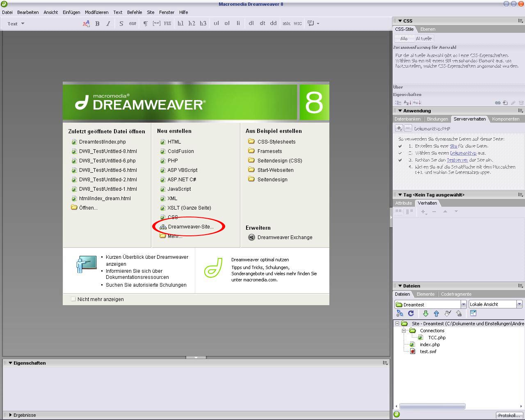Toggle the 'Nicht mehr anzeigen' checkbox
The height and width of the screenshot is (420, 525).
tap(73, 299)
